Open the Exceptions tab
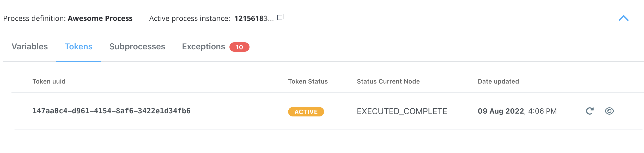The height and width of the screenshot is (153, 644). [x=203, y=46]
